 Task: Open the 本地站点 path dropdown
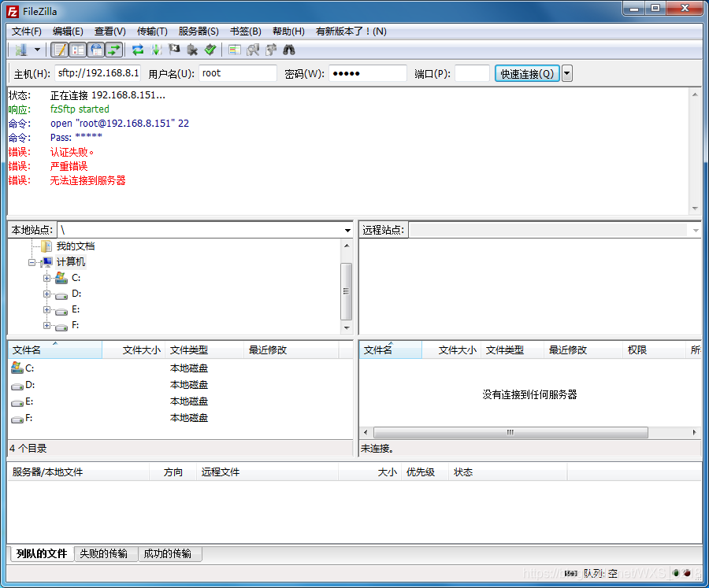click(x=347, y=231)
